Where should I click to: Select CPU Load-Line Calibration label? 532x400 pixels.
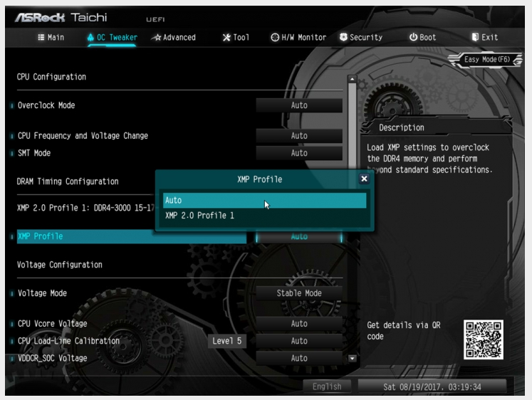click(68, 341)
